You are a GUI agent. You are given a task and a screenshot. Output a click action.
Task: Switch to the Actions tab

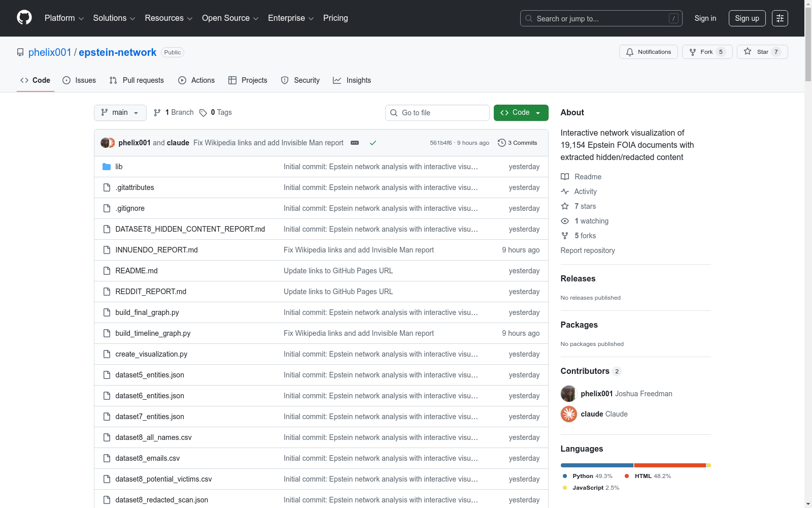coord(196,80)
